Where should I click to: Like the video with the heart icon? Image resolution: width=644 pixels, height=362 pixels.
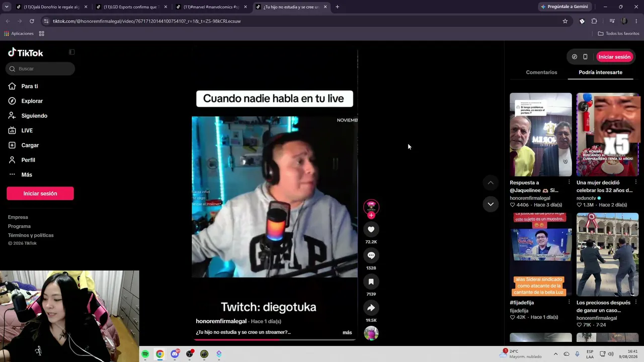[371, 229]
